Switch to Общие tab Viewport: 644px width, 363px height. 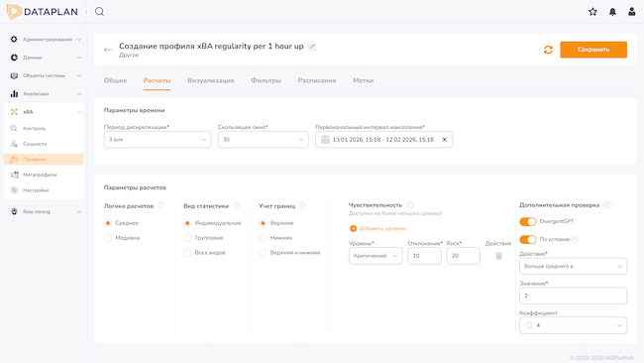coord(115,80)
